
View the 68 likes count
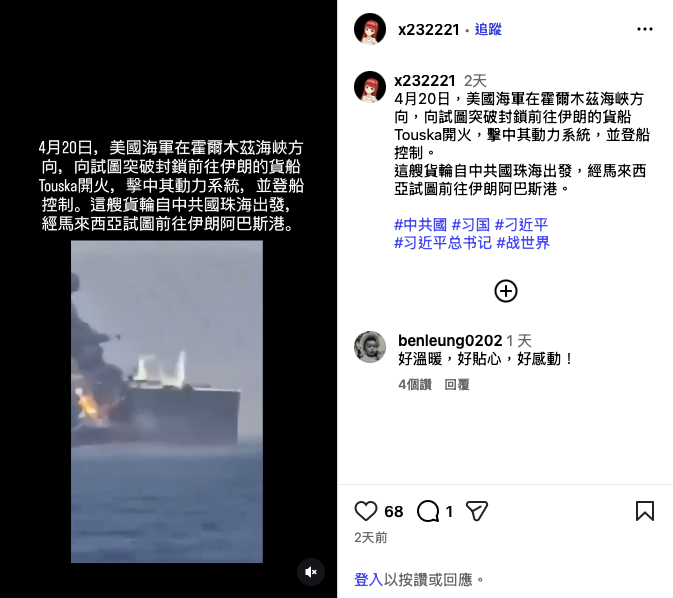point(394,511)
